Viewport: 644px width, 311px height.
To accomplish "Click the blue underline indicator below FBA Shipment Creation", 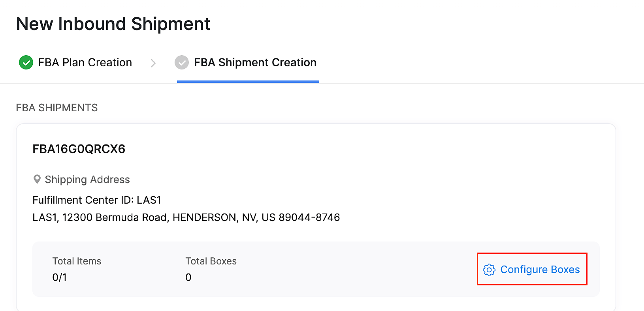I will pos(248,82).
